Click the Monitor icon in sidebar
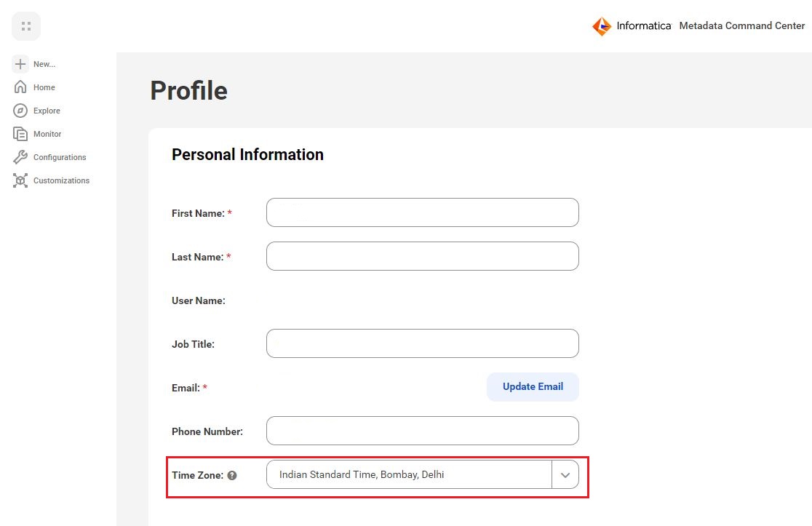Image resolution: width=812 pixels, height=526 pixels. tap(20, 134)
